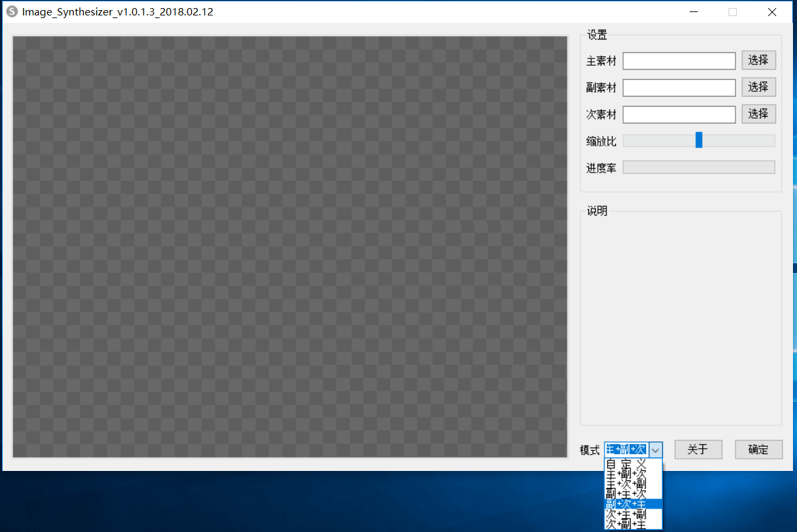Click the 次素材 input box
Image resolution: width=797 pixels, height=532 pixels.
pos(679,115)
